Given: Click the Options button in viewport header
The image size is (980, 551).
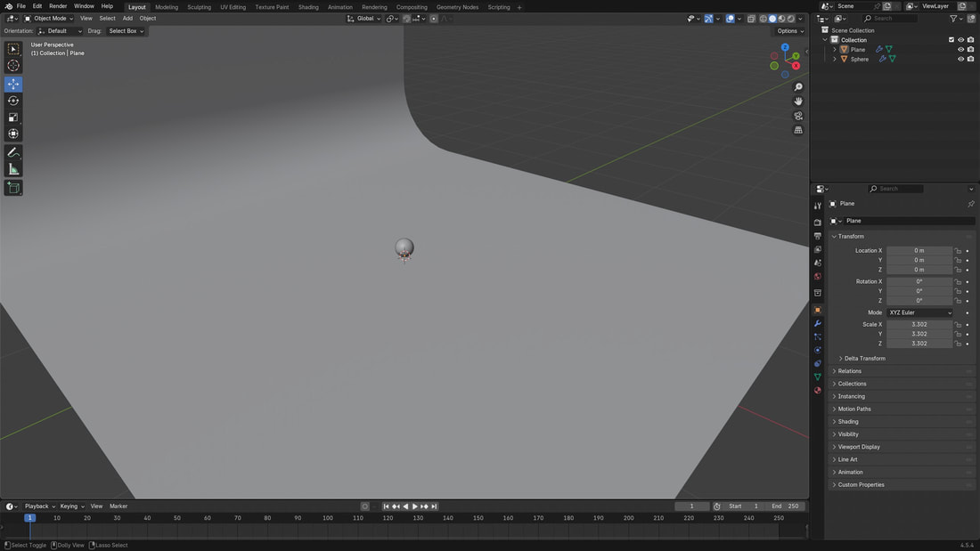Looking at the screenshot, I should [x=788, y=31].
